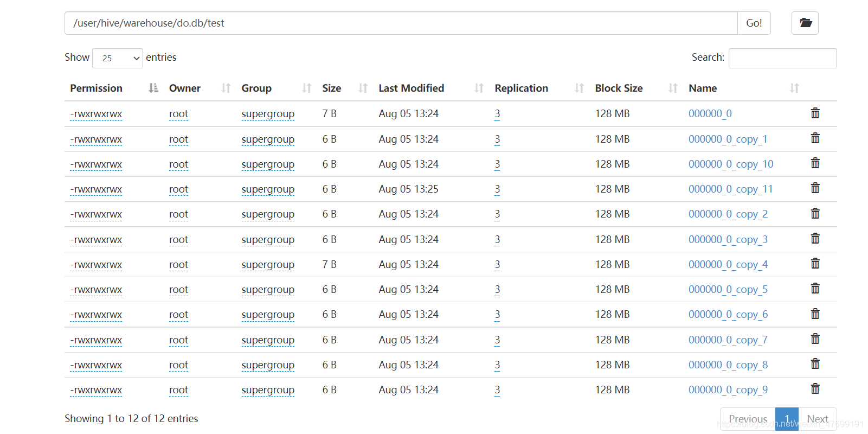Screen dimensions: 868x434
Task: Click the Block Size column header label
Action: (x=619, y=88)
